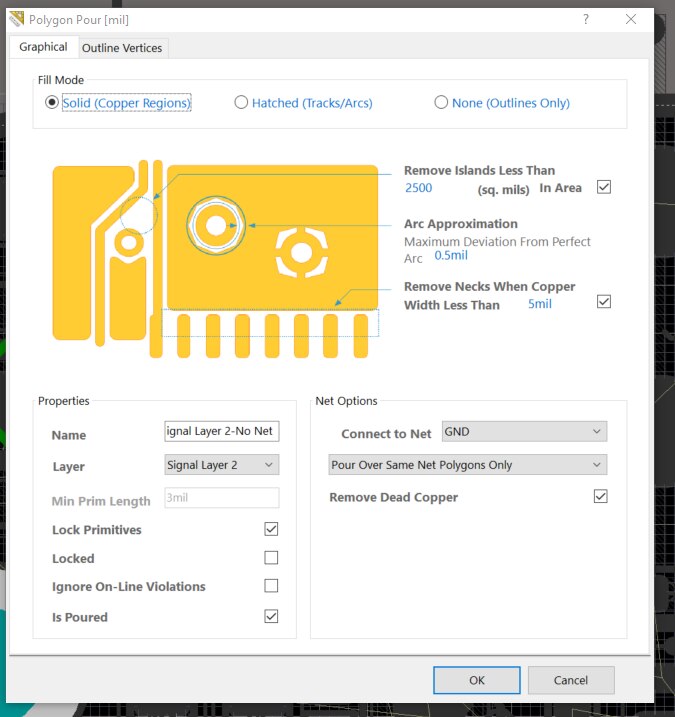Toggle Remove Islands Less Than checkbox

(x=603, y=187)
